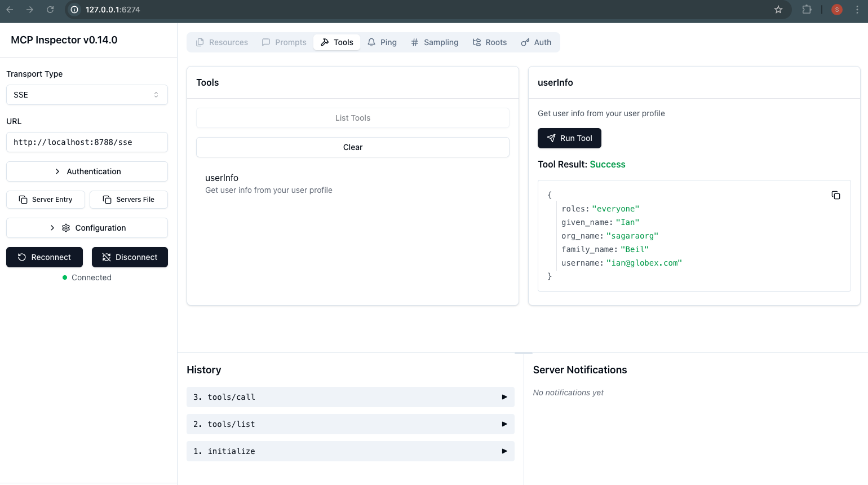Click the Roots folder-tree icon
This screenshot has width=868, height=485.
pyautogui.click(x=476, y=42)
